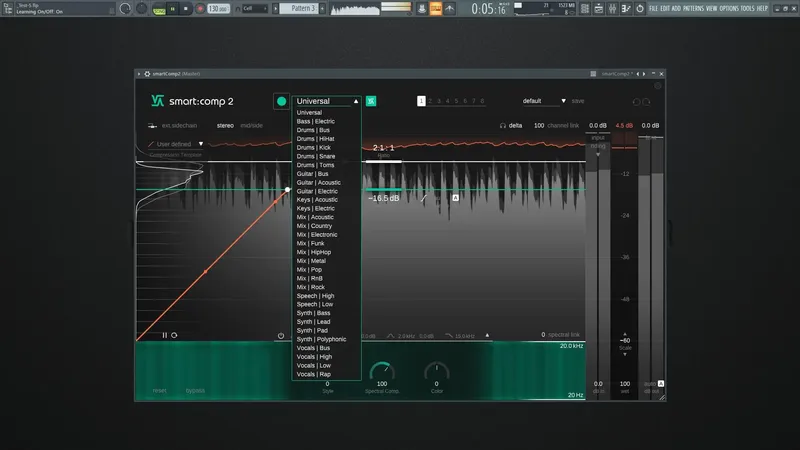Select mid/side processing mode

(252, 126)
